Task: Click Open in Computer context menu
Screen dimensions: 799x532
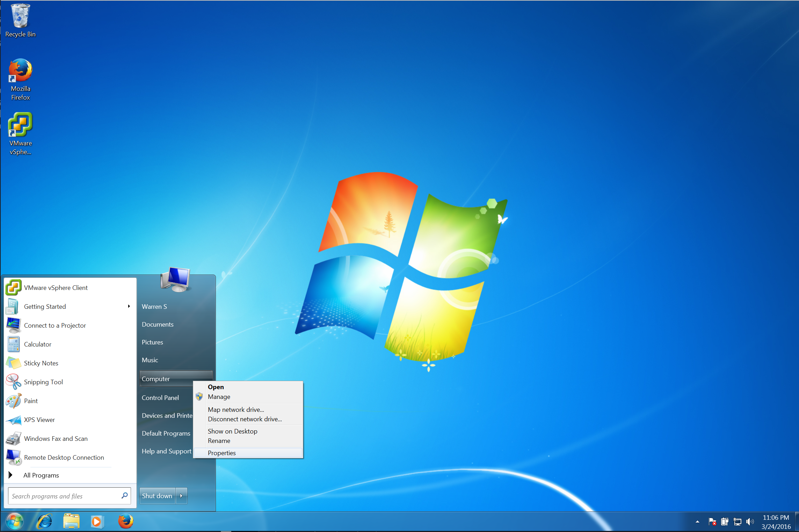Action: tap(215, 387)
